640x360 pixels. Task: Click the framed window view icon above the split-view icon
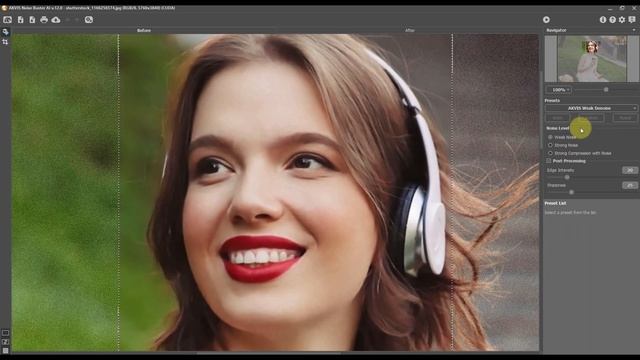click(x=5, y=333)
